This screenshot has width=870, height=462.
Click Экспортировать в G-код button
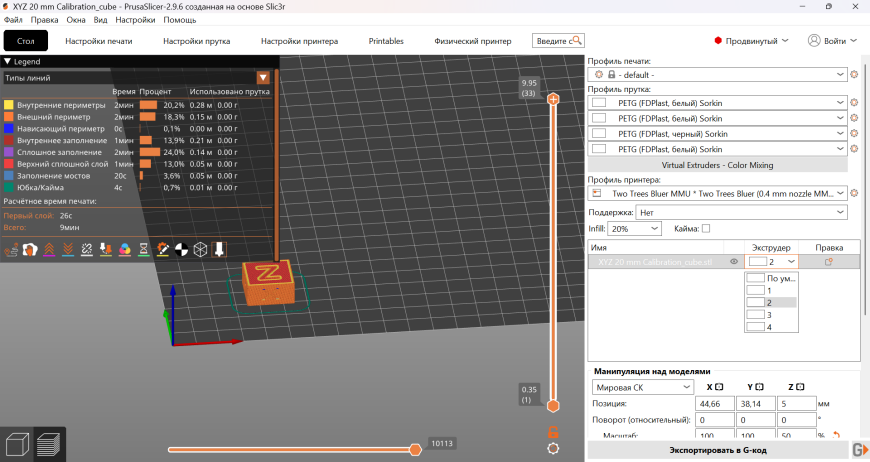pos(718,450)
